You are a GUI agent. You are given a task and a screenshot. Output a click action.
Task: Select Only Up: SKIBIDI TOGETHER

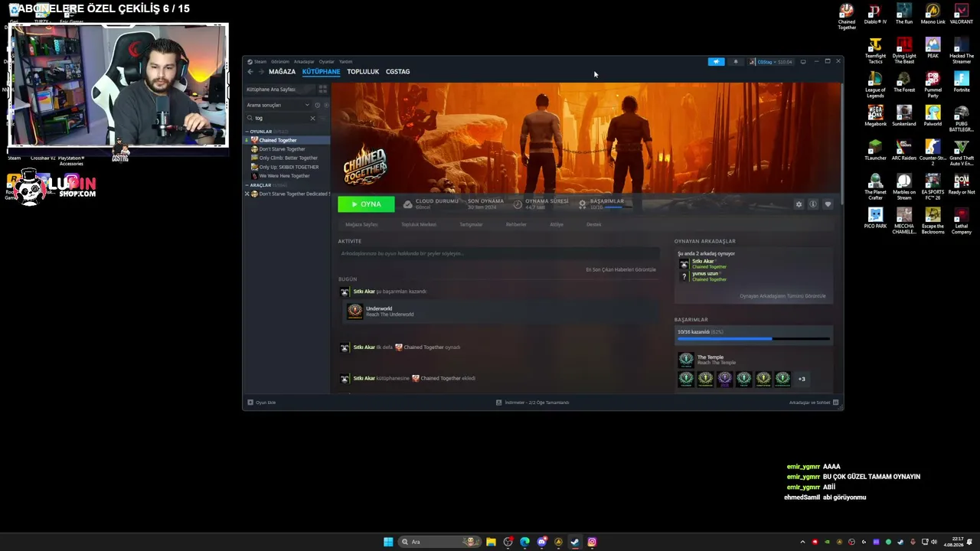click(289, 167)
